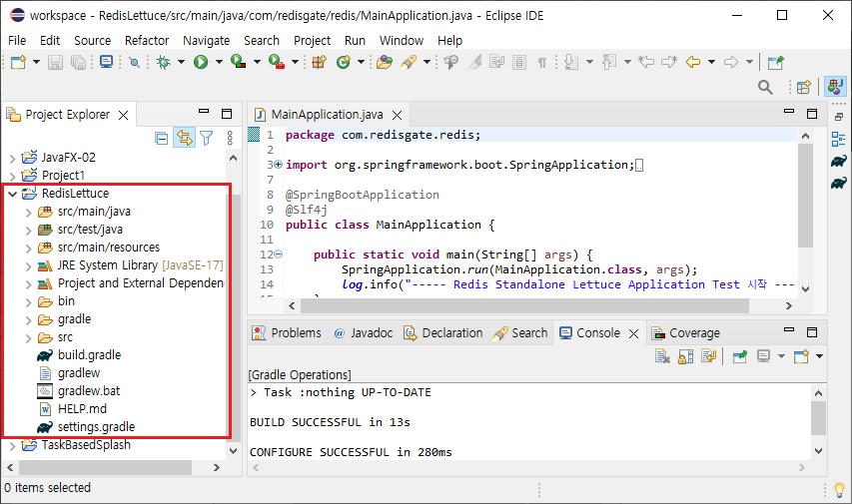
Task: Expand the folded import block in editor
Action: pyautogui.click(x=277, y=165)
